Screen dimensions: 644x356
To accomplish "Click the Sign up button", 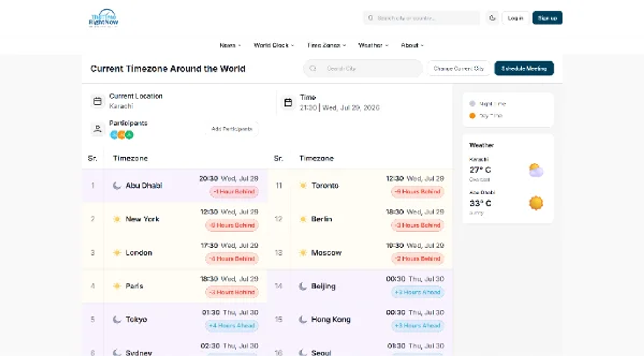I will [547, 18].
